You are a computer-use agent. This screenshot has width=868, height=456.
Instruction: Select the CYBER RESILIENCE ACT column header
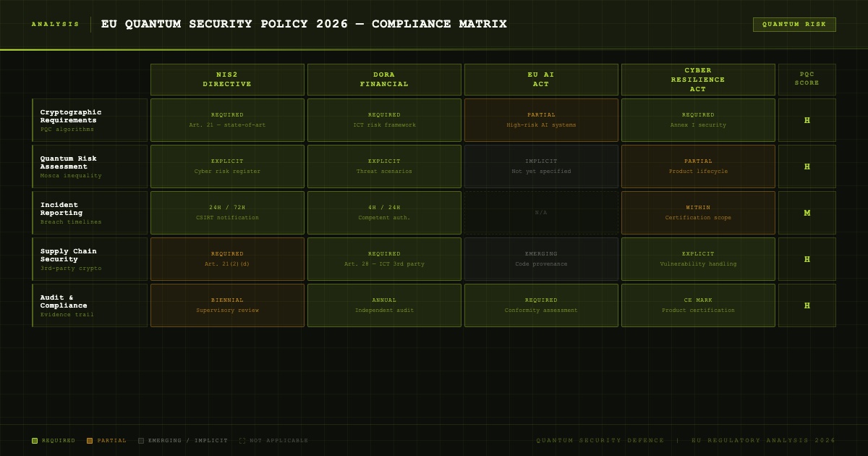click(x=698, y=80)
